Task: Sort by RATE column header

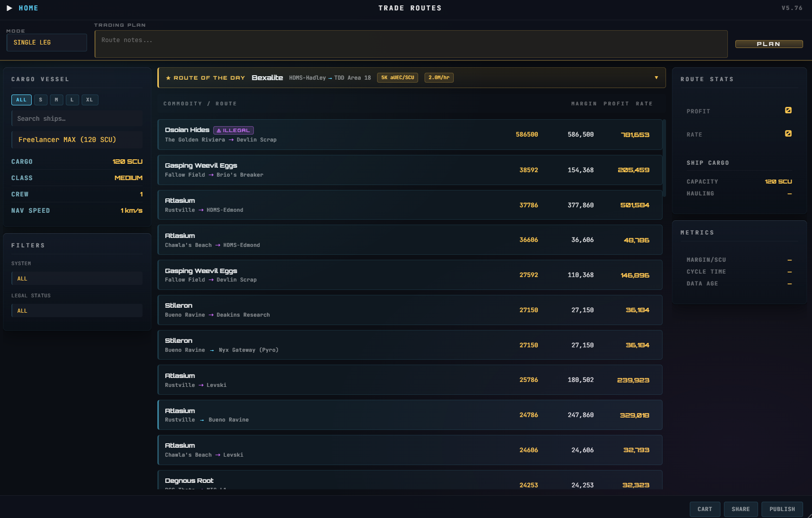Action: pos(644,104)
